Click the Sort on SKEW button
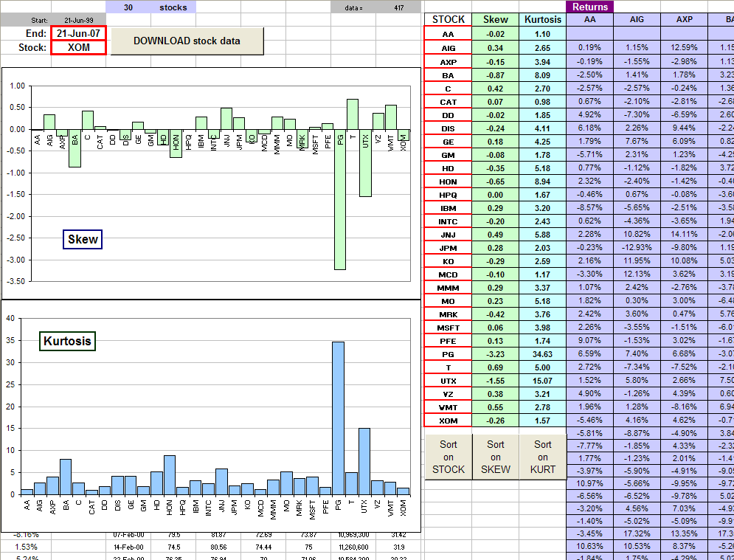 (496, 457)
